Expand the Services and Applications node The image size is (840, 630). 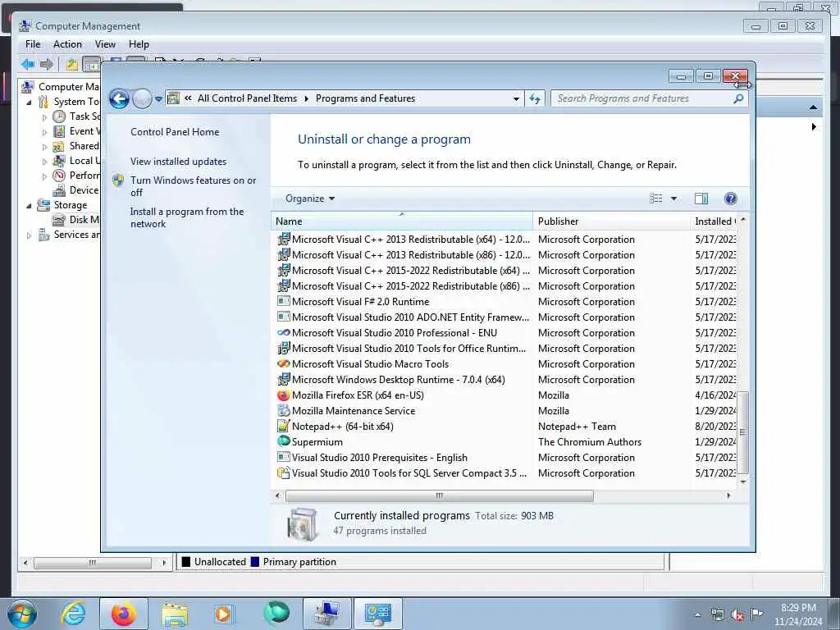point(29,235)
